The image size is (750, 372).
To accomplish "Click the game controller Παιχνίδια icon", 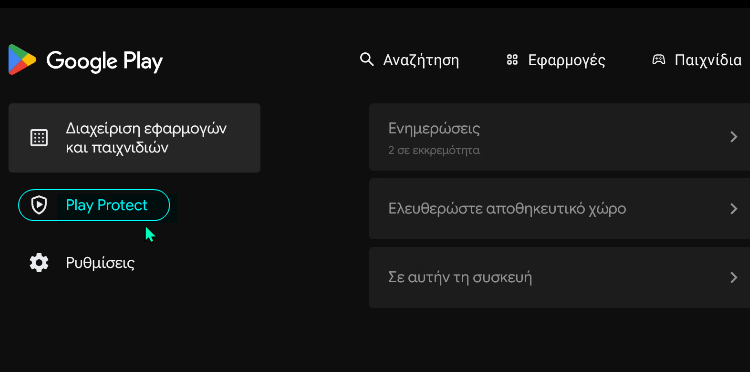I will (659, 60).
